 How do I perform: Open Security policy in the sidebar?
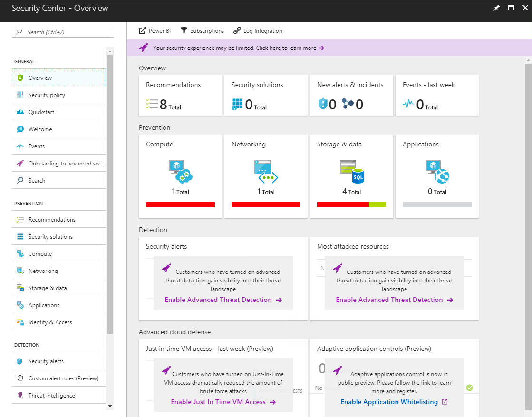coord(47,95)
